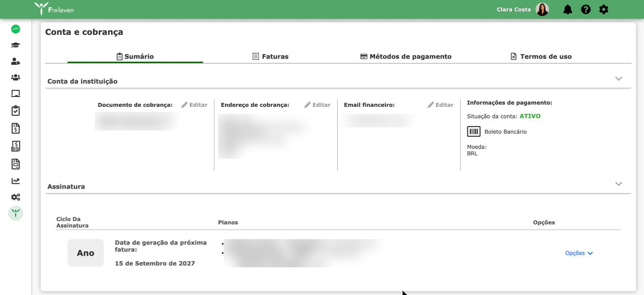The image size is (644, 295).
Task: Click the BRL currency value
Action: [x=472, y=153]
